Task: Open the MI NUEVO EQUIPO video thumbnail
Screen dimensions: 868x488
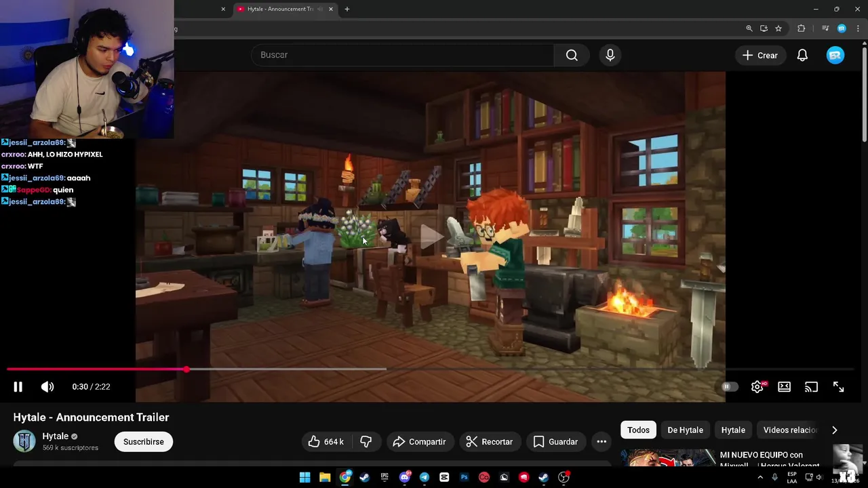Action: pos(668,459)
